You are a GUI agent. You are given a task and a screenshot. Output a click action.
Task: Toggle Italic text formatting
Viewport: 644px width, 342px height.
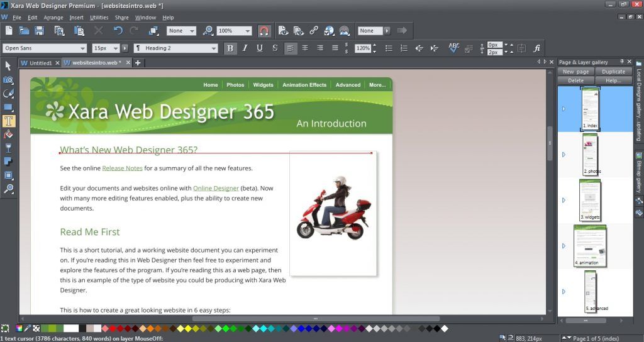245,48
